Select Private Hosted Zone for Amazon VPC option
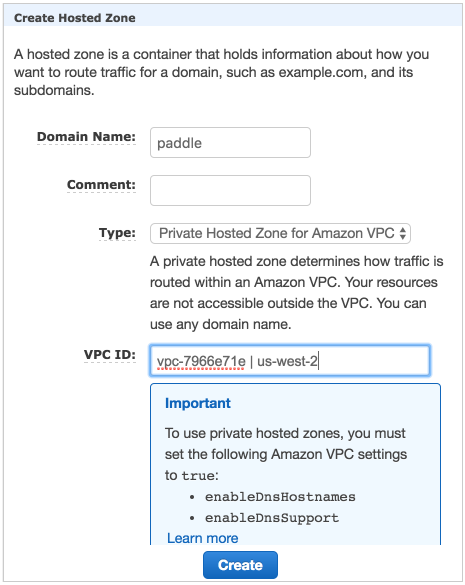This screenshot has height=585, width=465. pyautogui.click(x=277, y=234)
